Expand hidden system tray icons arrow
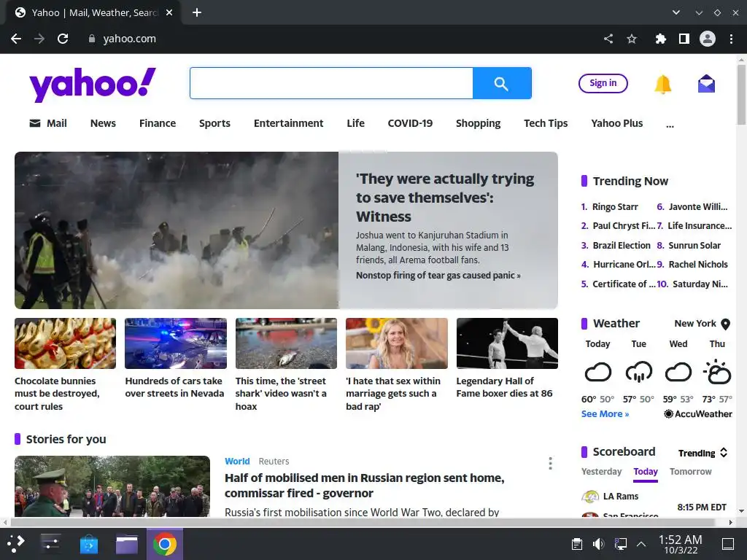747x560 pixels. 641,544
